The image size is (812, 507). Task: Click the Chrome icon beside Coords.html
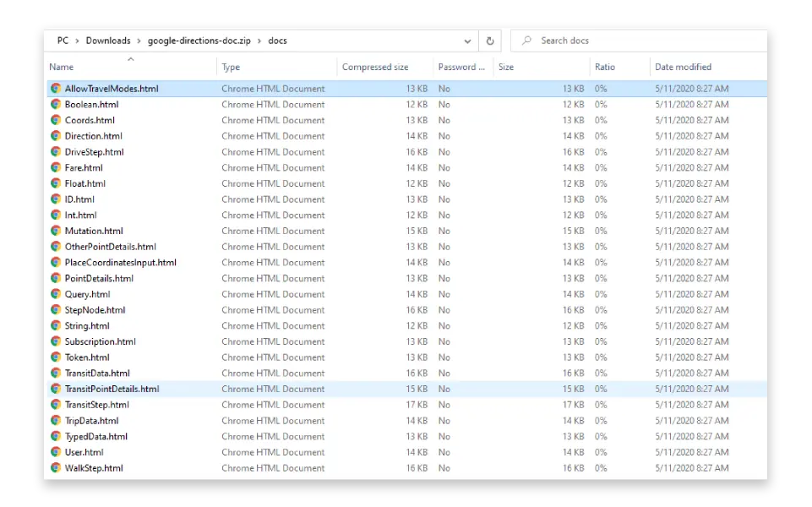click(x=56, y=120)
